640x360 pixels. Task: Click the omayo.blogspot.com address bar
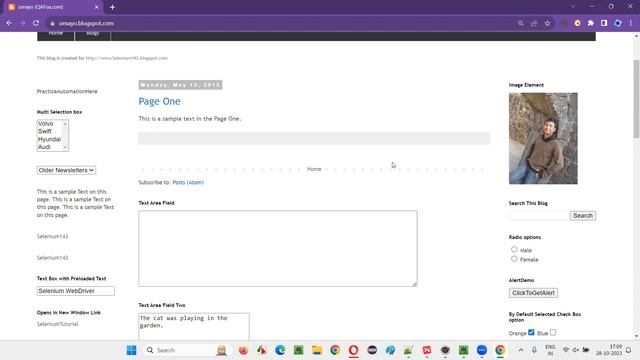(282, 23)
